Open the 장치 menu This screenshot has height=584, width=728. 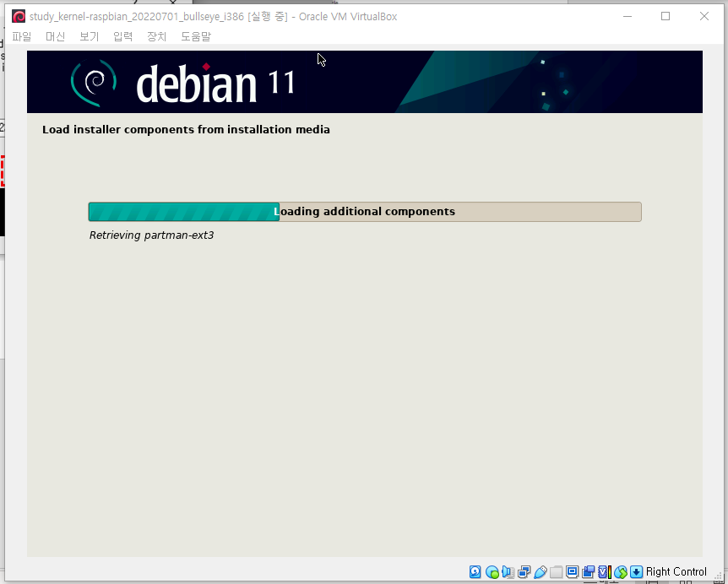coord(155,36)
